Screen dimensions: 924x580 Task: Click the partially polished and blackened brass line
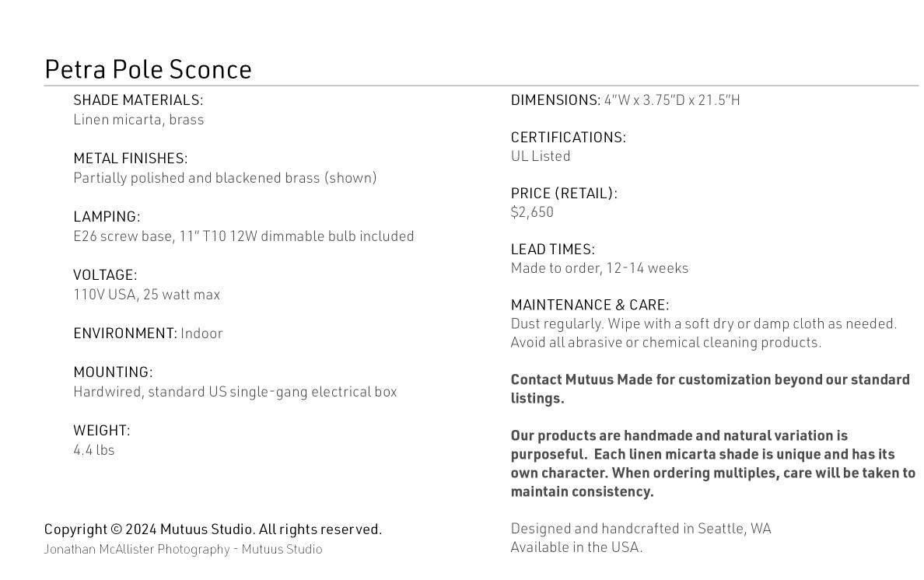click(225, 178)
